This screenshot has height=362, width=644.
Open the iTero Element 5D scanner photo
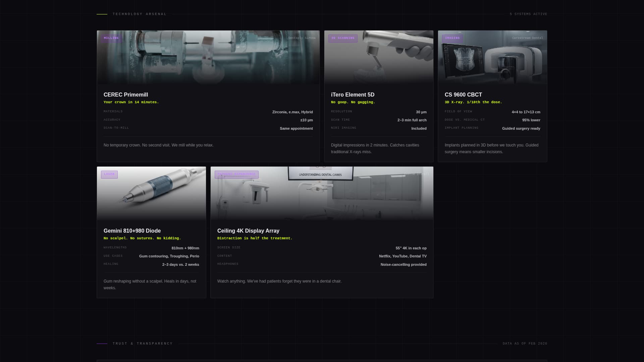pos(379,57)
